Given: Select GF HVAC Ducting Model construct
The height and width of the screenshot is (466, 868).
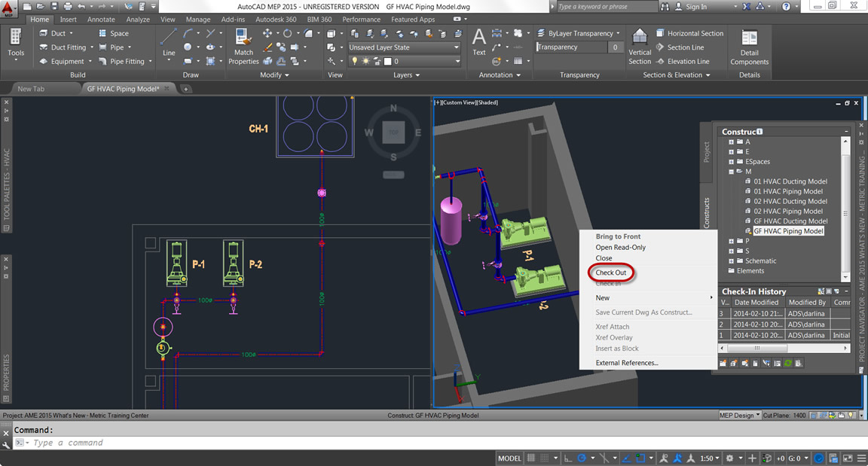Looking at the screenshot, I should (790, 221).
